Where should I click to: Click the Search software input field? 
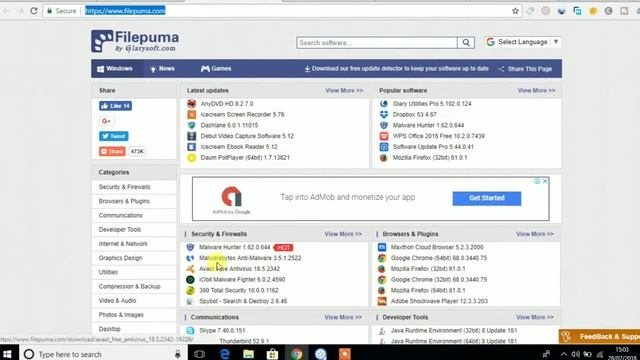[377, 42]
